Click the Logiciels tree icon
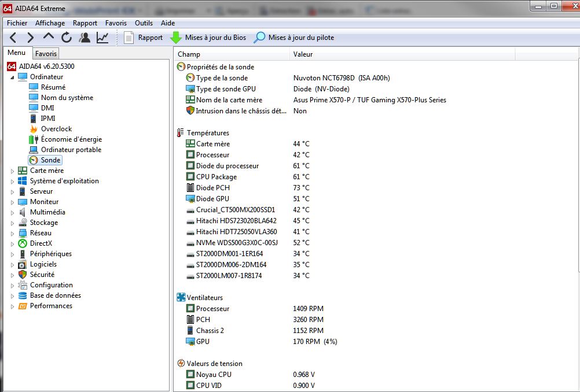 pyautogui.click(x=23, y=265)
